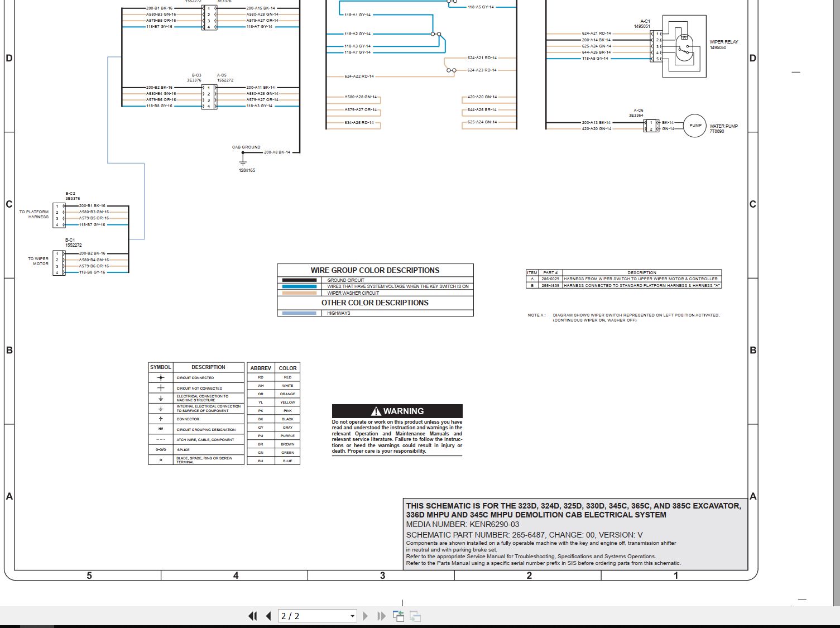840x628 pixels.
Task: Click part number 286-0029 in table
Action: coord(550,279)
